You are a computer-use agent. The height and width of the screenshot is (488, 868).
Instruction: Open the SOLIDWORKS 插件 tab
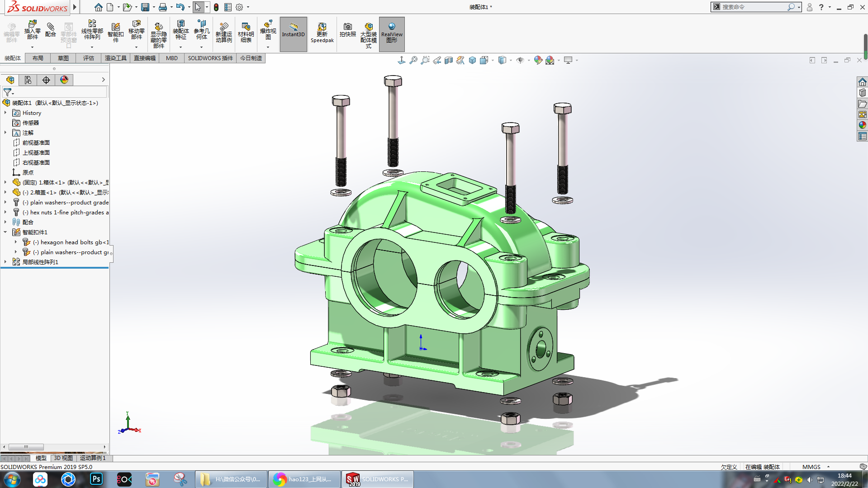coord(210,58)
